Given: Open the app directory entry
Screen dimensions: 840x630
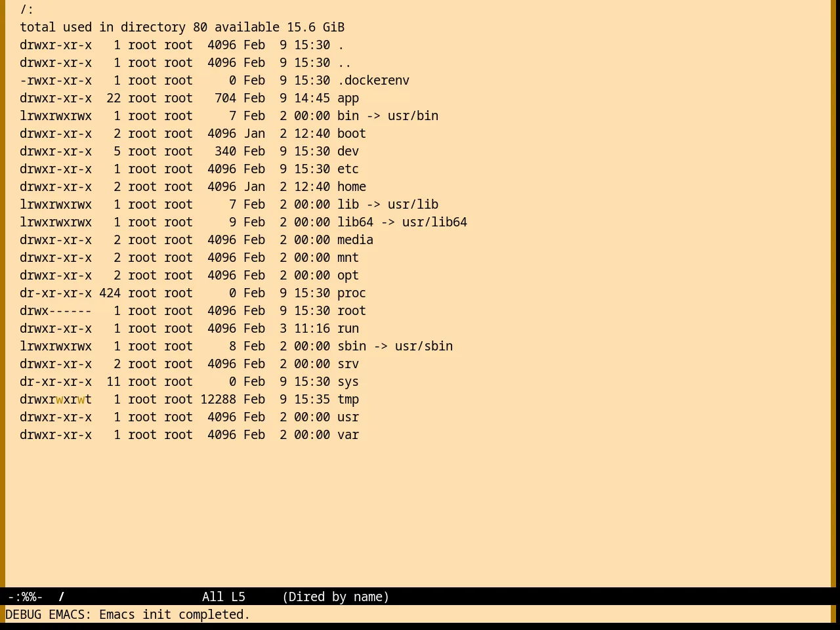Looking at the screenshot, I should tap(348, 98).
